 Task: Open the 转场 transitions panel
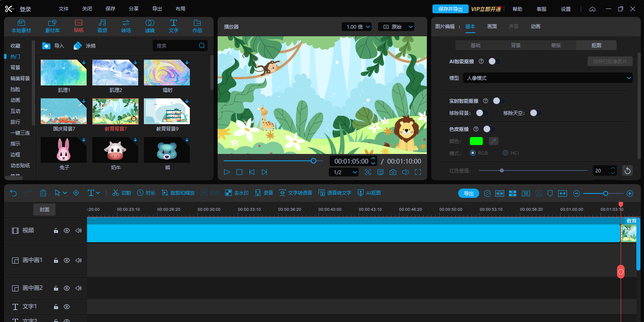126,26
